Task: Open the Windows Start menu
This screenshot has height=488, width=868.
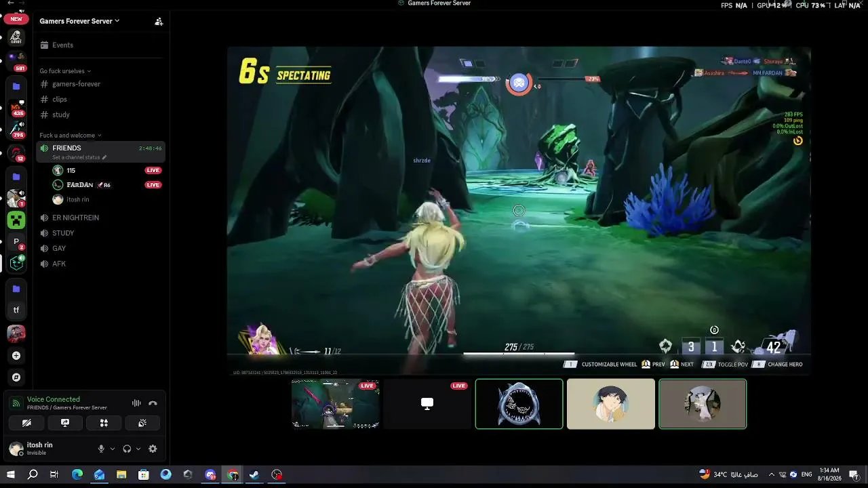Action: (11, 474)
